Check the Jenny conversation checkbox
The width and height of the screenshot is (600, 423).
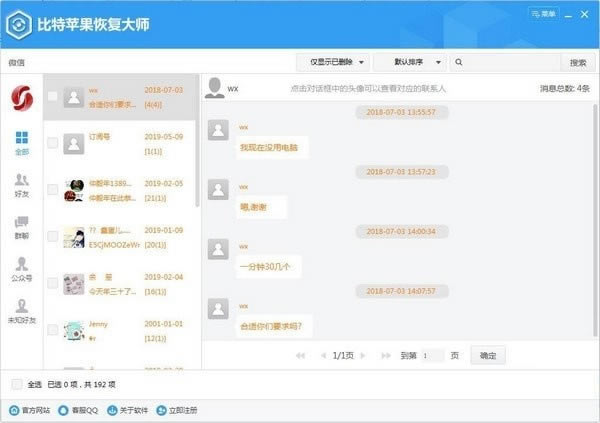pyautogui.click(x=52, y=330)
